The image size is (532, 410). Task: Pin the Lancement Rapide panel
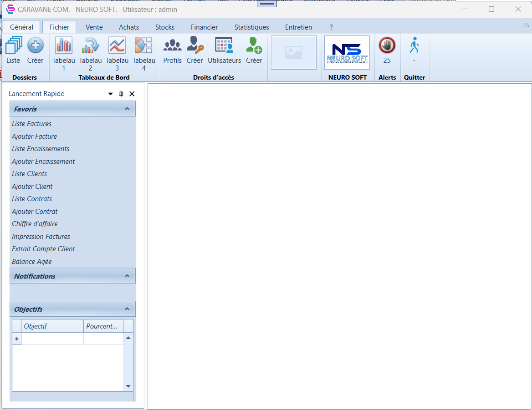click(121, 94)
